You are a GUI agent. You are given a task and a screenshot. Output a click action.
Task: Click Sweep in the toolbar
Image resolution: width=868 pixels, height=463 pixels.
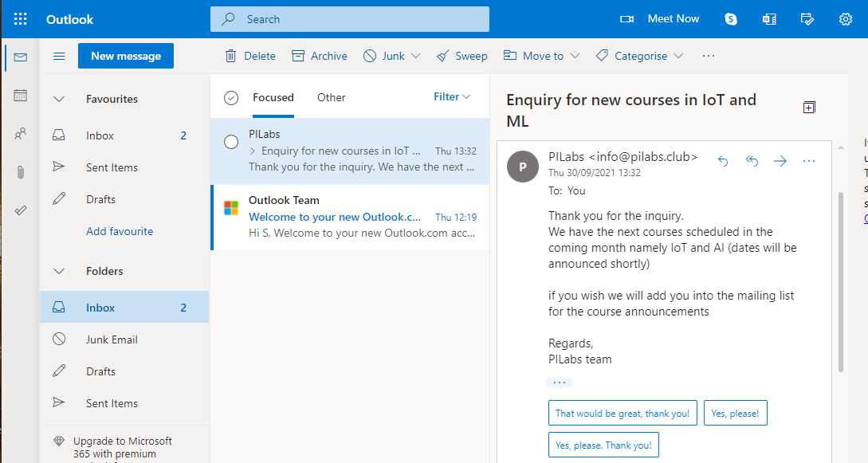461,56
